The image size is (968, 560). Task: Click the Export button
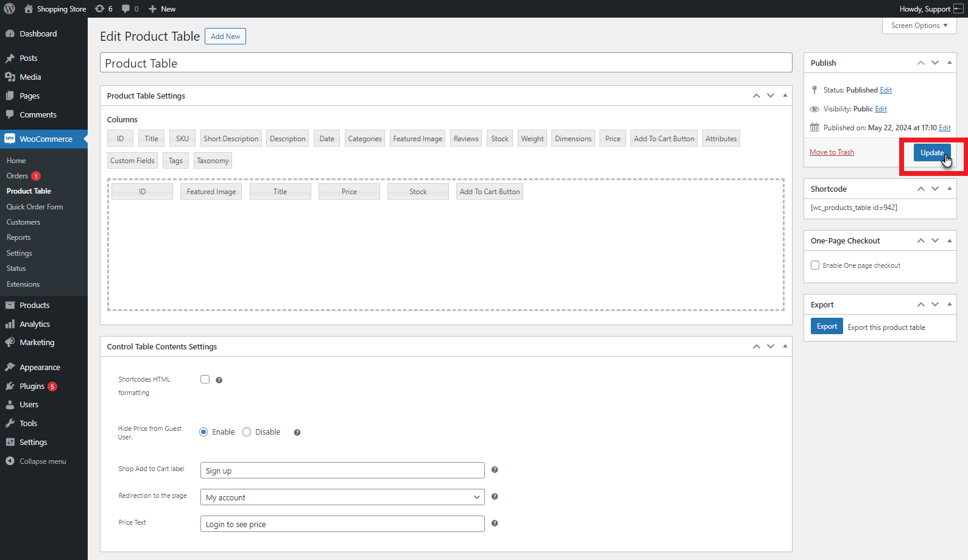point(827,326)
